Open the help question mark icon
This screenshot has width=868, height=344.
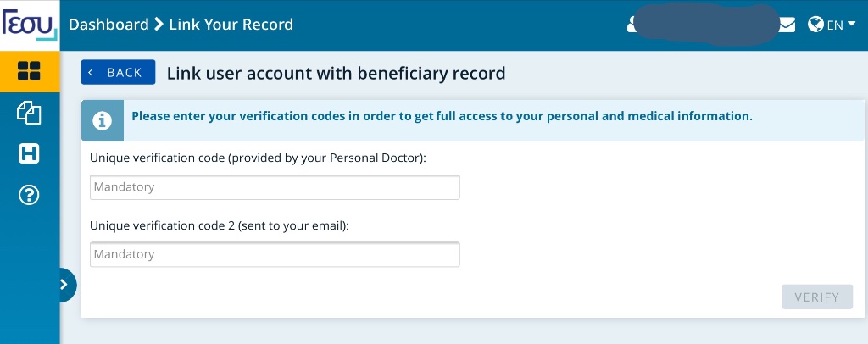pyautogui.click(x=29, y=195)
